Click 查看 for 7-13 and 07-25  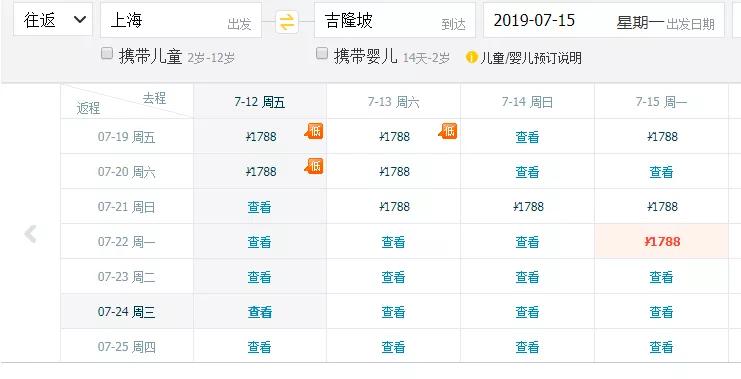click(x=394, y=347)
